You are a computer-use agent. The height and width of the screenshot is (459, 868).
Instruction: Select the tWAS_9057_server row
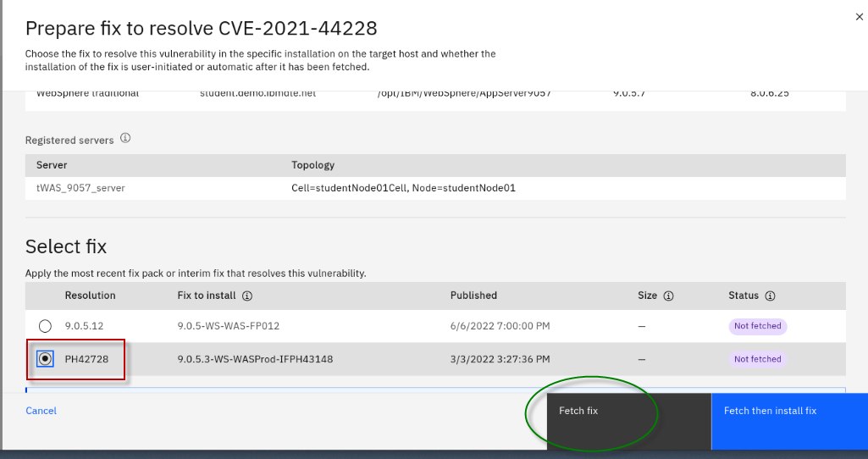80,188
